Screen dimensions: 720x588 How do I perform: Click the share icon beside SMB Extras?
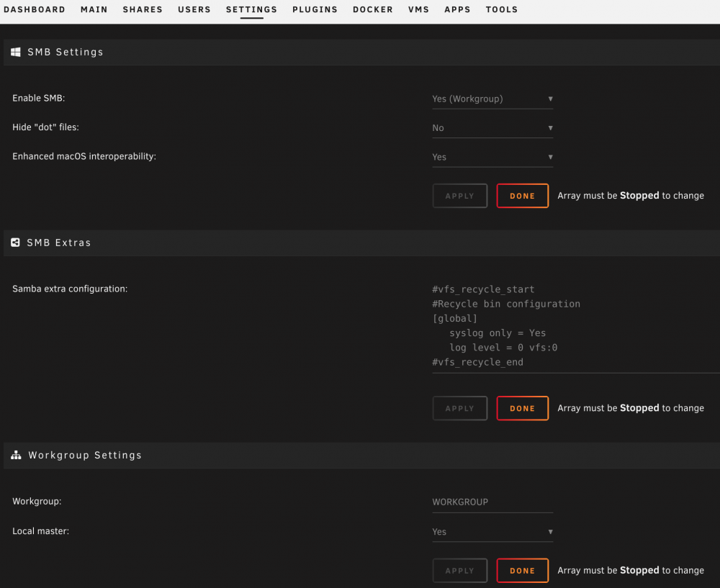click(15, 243)
